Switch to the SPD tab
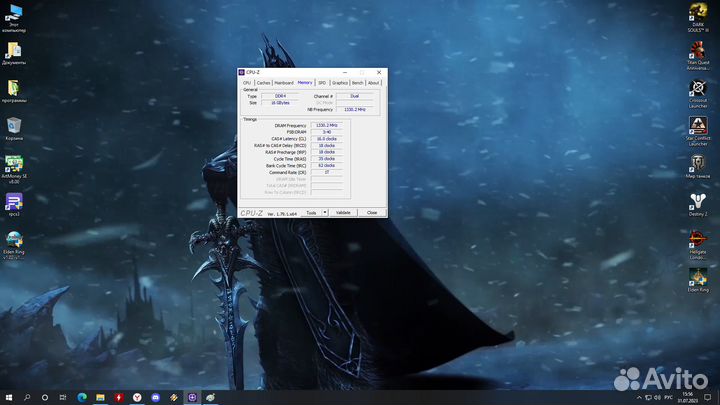The image size is (720, 405). click(322, 83)
